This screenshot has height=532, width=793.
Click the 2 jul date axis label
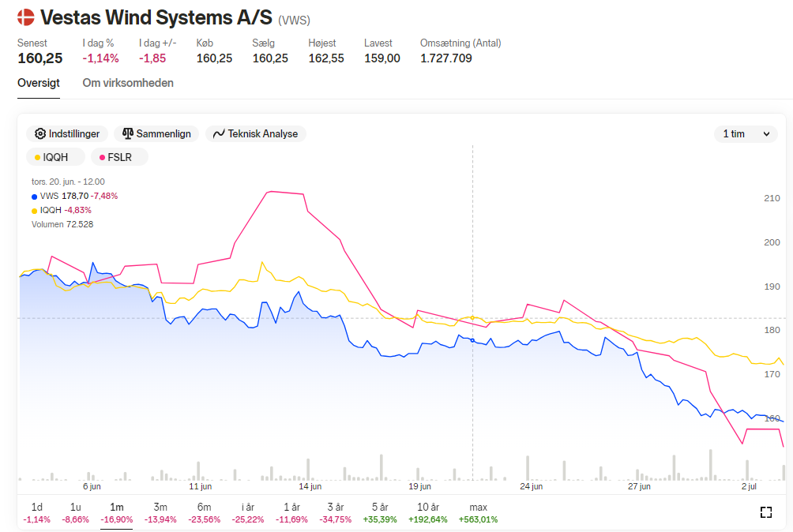[x=749, y=486]
